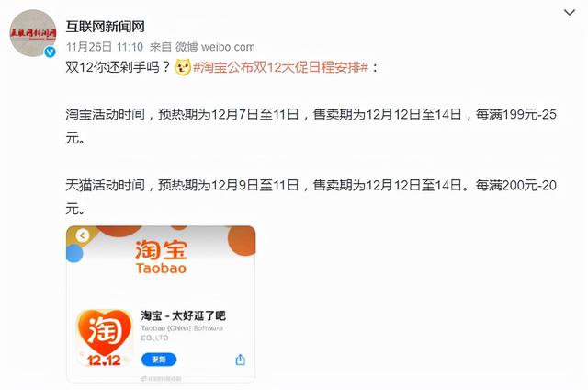Click the orange 淘宝 Taobao logo banner

coord(161,258)
